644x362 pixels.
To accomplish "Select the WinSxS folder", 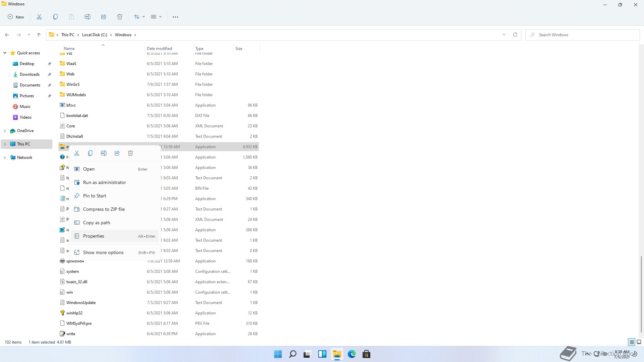I will click(159, 84).
